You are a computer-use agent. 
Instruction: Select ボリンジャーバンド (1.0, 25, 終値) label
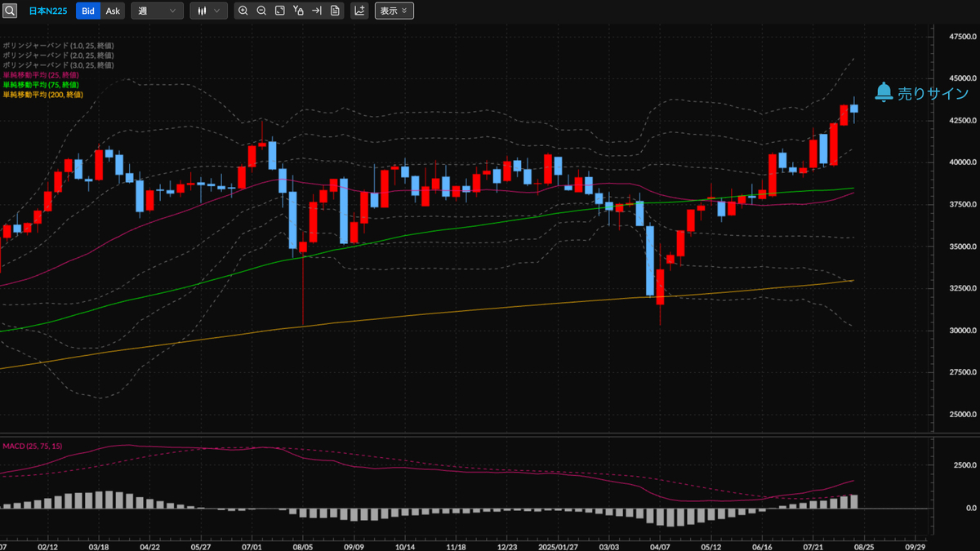pyautogui.click(x=58, y=45)
